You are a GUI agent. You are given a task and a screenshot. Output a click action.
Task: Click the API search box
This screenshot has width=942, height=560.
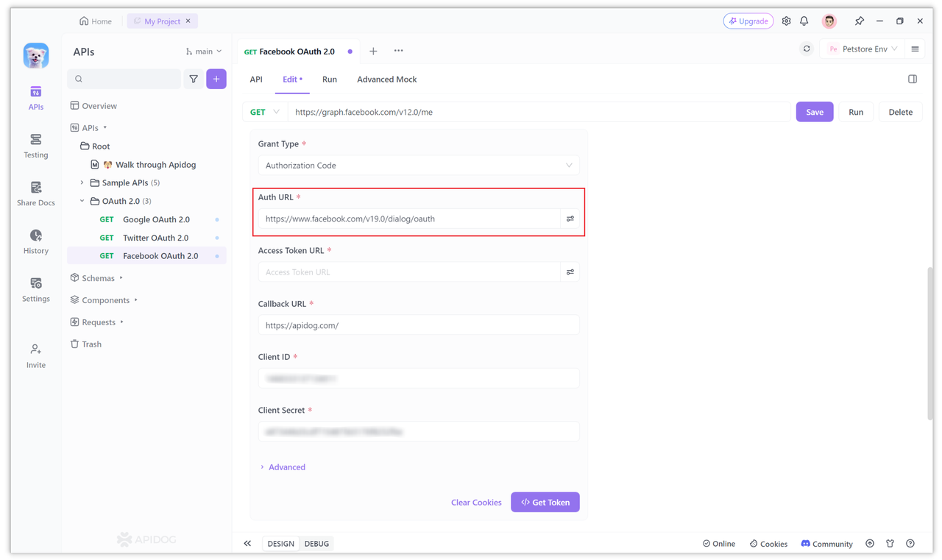pos(124,79)
